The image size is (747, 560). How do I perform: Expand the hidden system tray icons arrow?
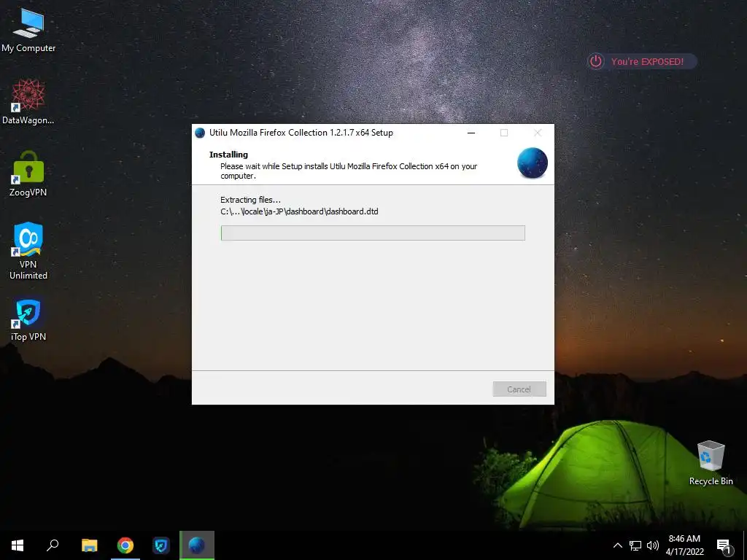pyautogui.click(x=617, y=545)
